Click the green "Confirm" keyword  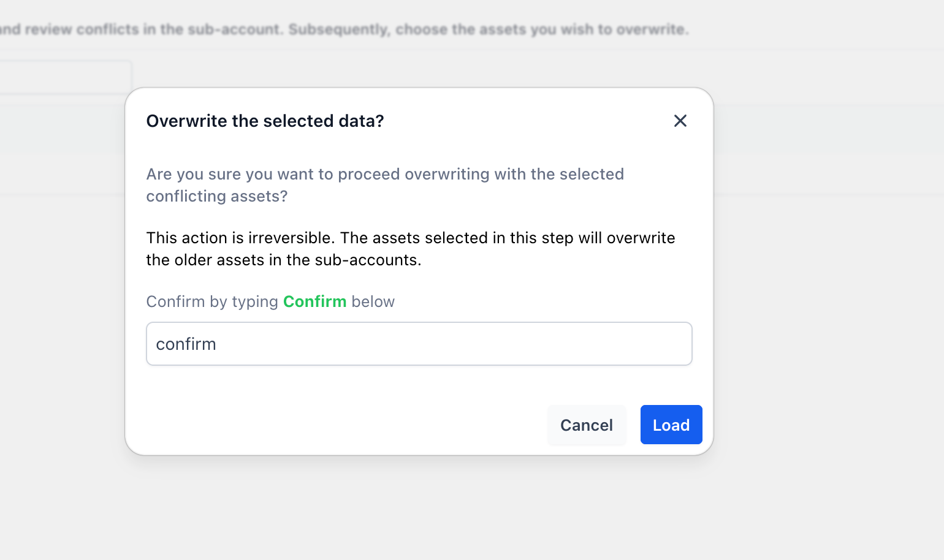[x=314, y=301]
